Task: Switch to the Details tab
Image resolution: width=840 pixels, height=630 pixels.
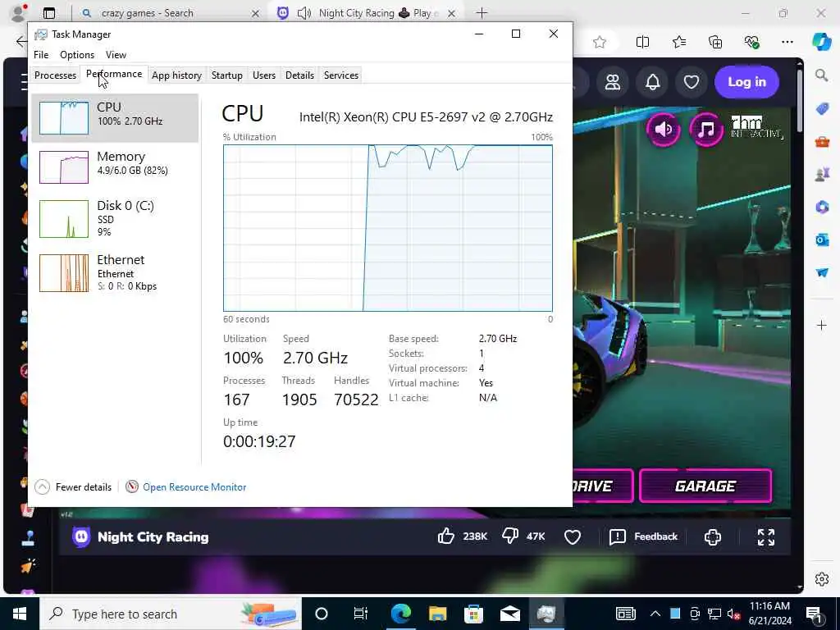Action: click(x=299, y=75)
